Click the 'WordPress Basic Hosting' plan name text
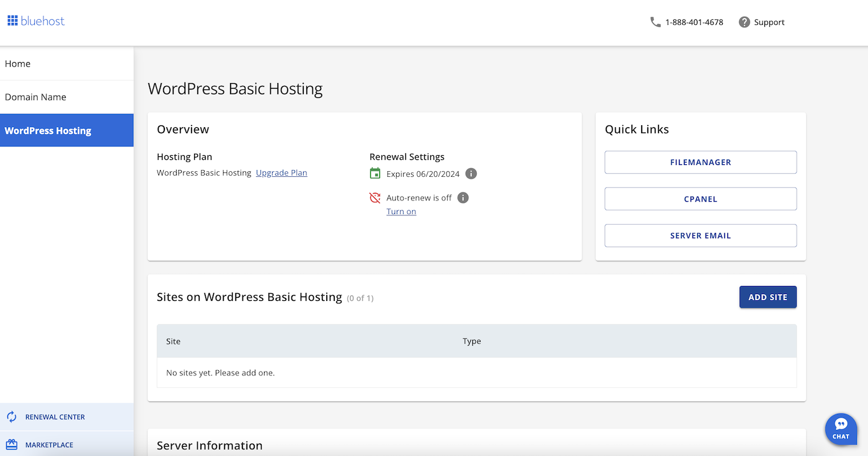 click(204, 173)
